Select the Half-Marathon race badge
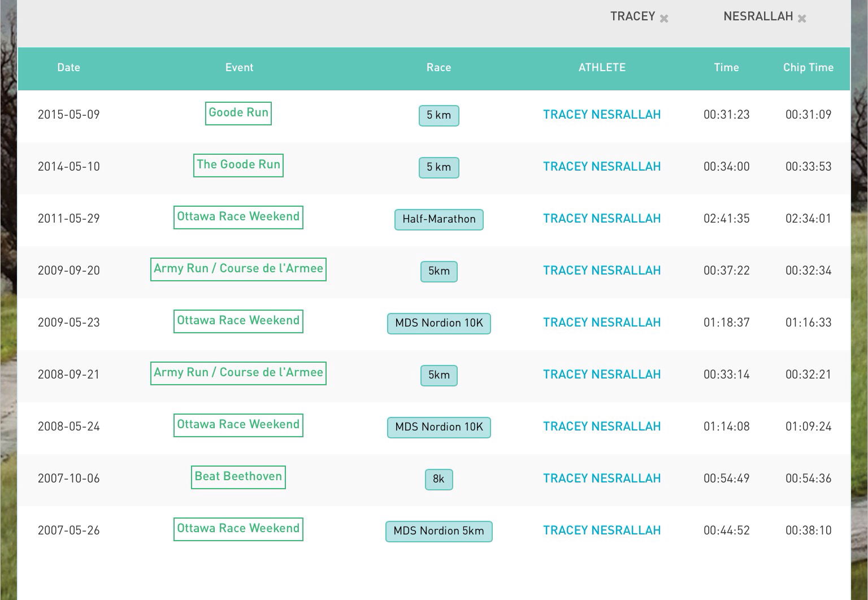868x600 pixels. 439,219
